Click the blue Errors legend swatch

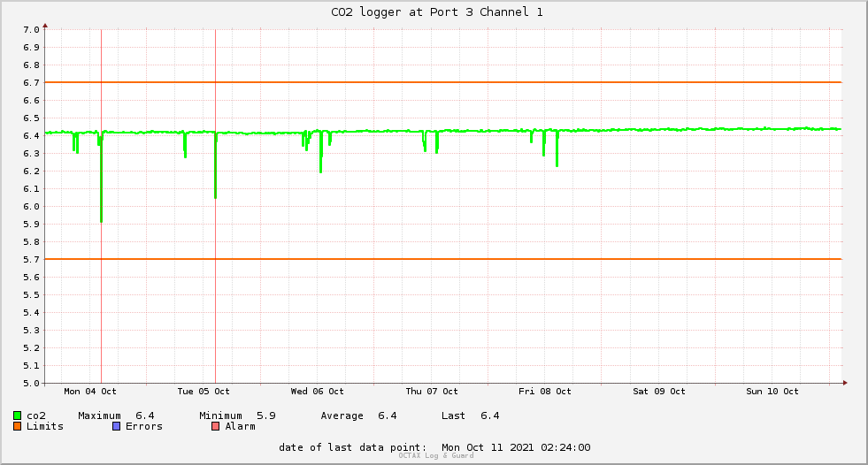(x=116, y=426)
